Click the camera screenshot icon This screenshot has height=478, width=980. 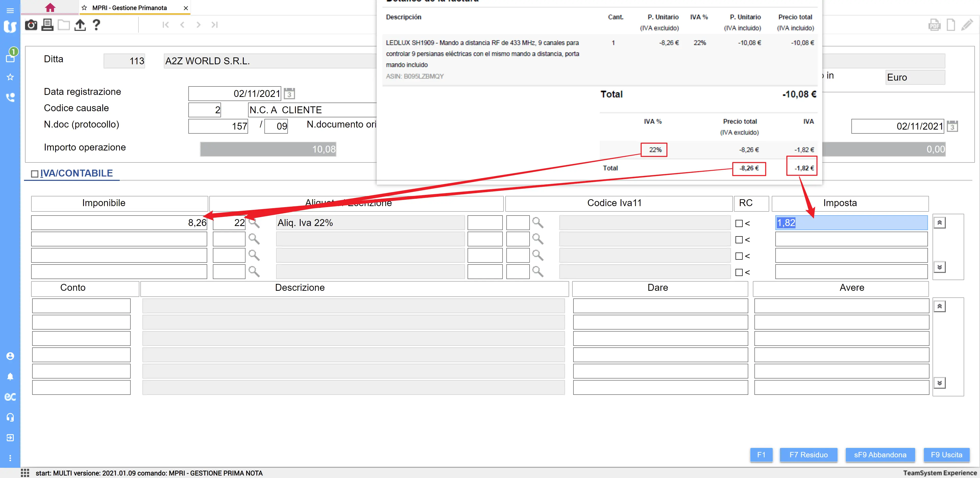tap(31, 25)
